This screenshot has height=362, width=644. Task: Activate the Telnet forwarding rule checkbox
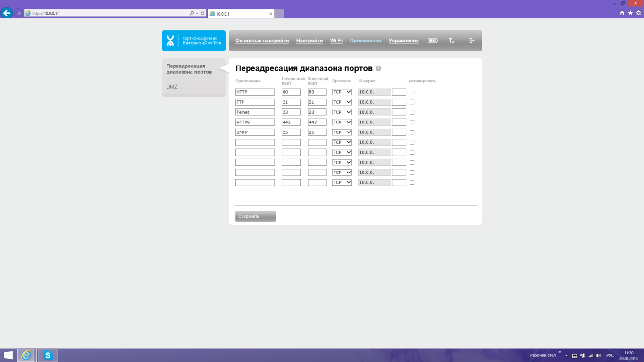click(x=412, y=112)
